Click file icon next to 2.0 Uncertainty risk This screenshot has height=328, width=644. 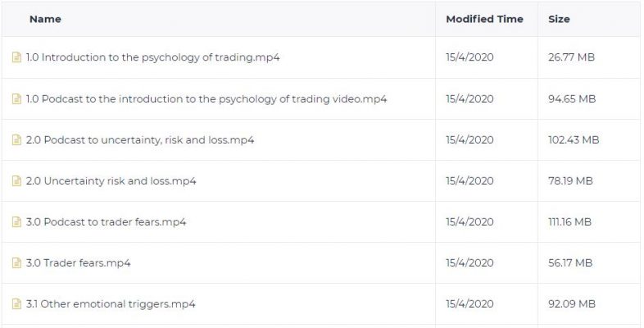(x=16, y=181)
